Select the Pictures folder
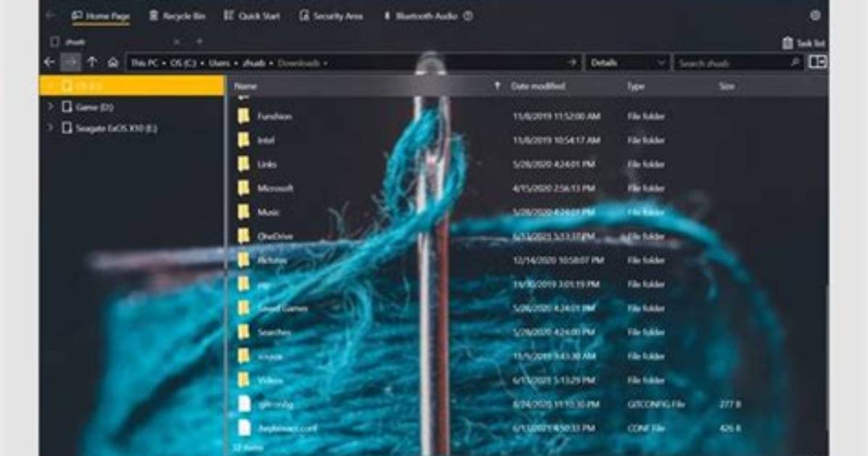 [272, 261]
